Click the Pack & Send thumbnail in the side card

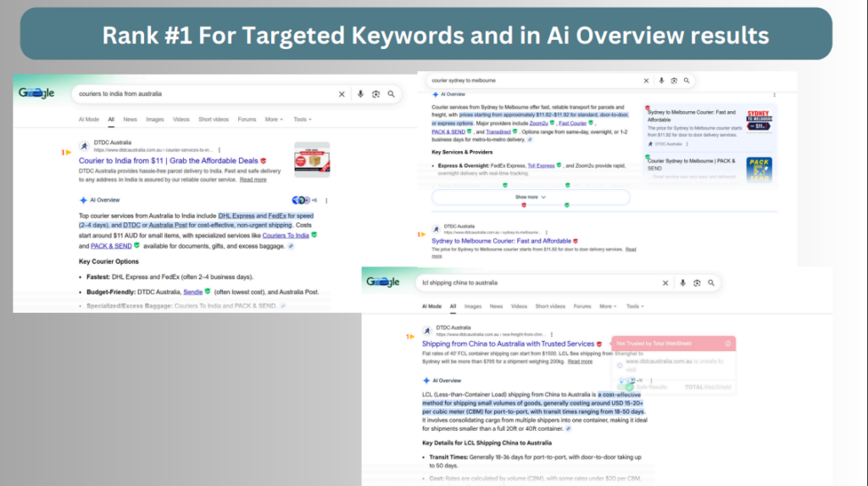pyautogui.click(x=759, y=169)
